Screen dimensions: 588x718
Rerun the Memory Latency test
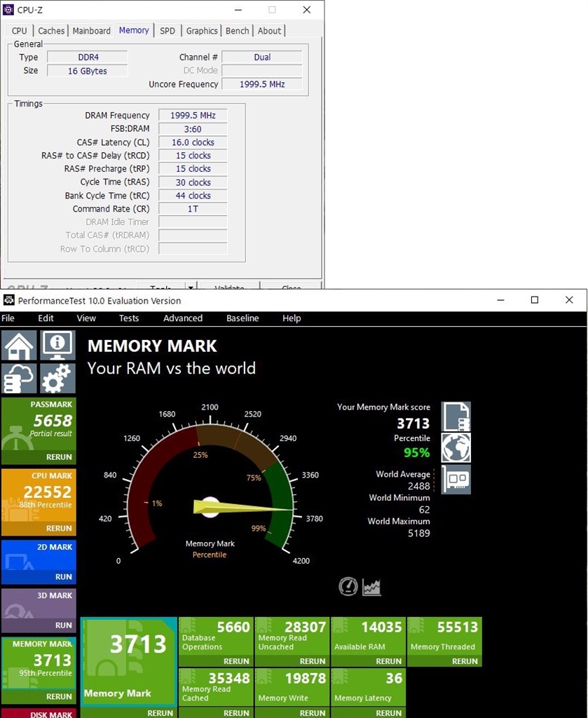(x=388, y=713)
